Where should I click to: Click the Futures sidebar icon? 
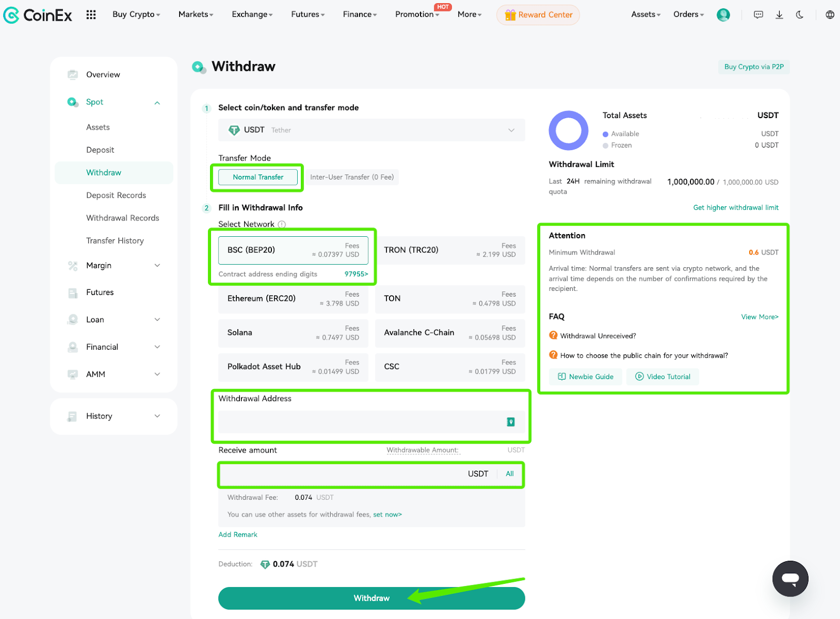[72, 292]
